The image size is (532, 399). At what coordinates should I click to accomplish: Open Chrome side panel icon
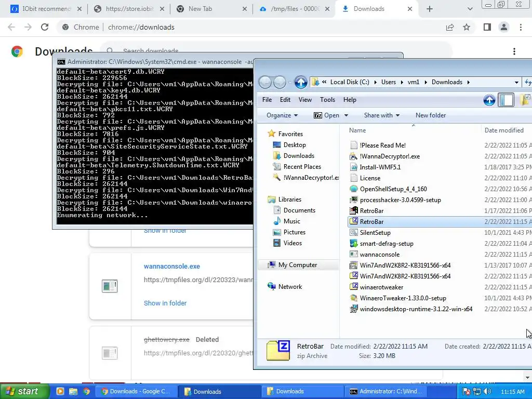click(487, 27)
